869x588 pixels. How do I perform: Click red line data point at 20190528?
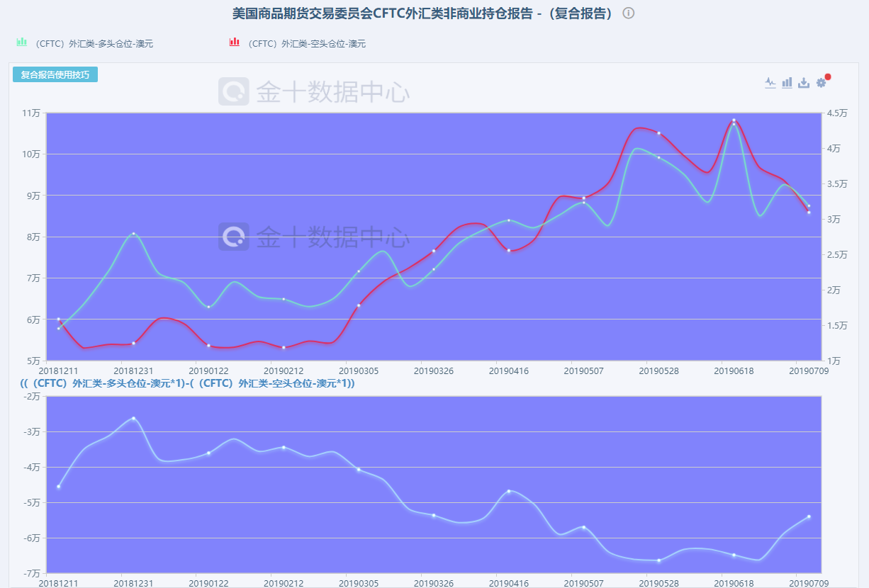click(658, 133)
